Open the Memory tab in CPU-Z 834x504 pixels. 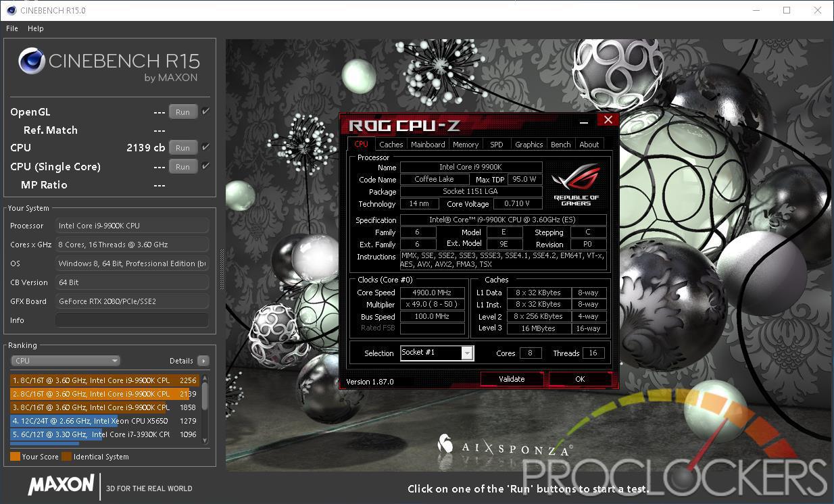[466, 145]
